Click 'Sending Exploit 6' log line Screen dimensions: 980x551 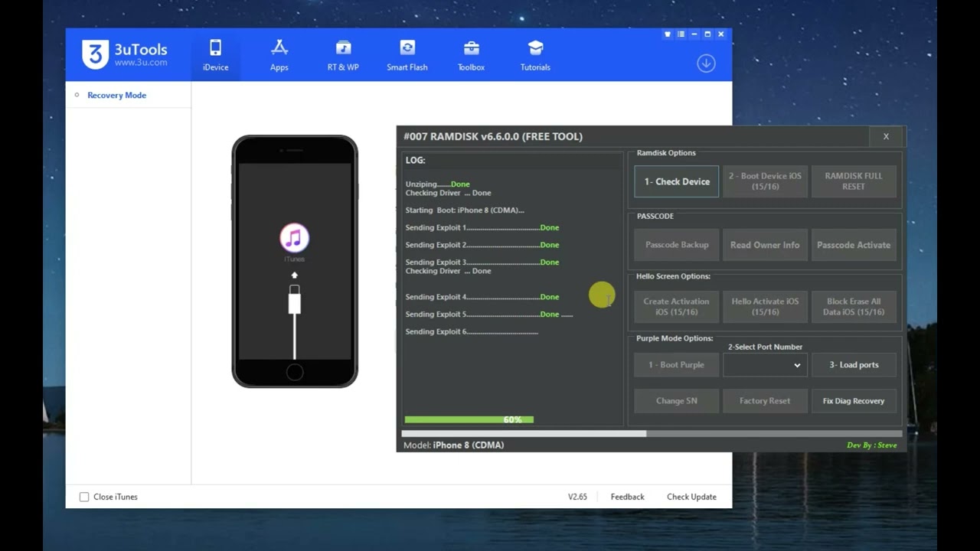[472, 331]
